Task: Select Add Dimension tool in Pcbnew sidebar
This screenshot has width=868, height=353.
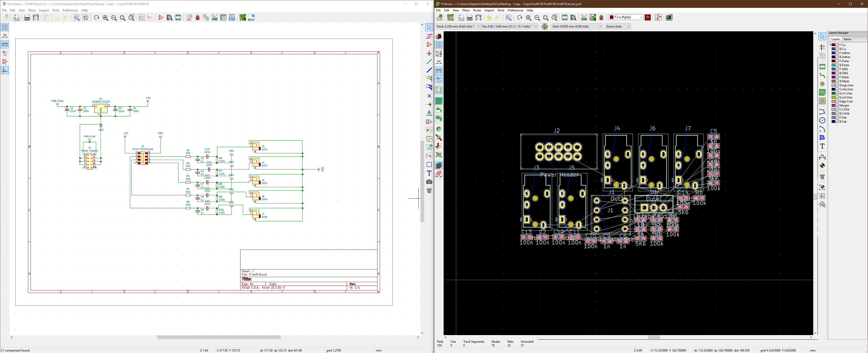Action: point(822,157)
